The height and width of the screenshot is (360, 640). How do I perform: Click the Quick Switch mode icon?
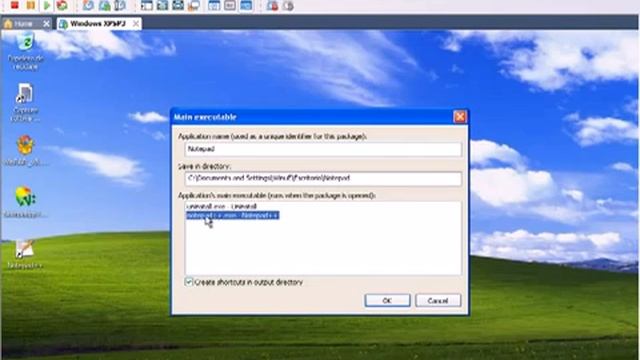[162, 5]
